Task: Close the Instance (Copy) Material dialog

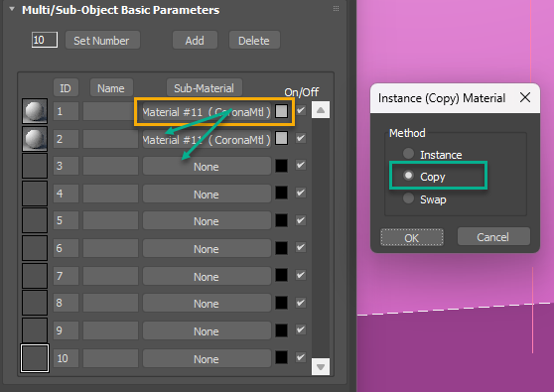Action: click(525, 97)
